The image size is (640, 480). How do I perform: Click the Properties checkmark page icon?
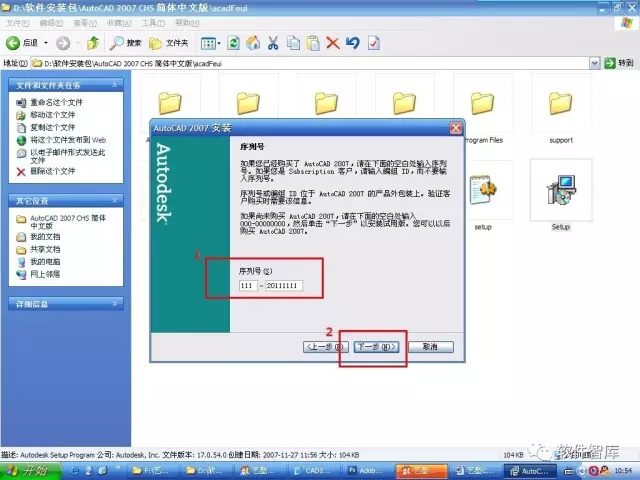tap(373, 42)
